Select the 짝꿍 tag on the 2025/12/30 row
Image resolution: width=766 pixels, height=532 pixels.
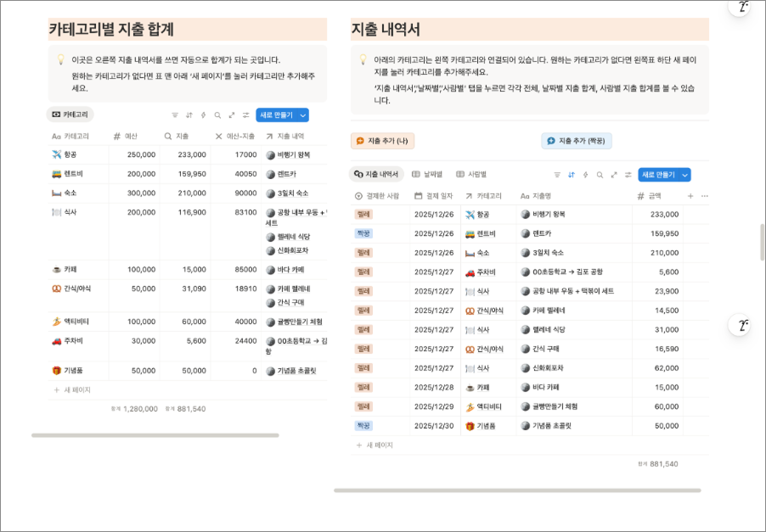tap(365, 424)
